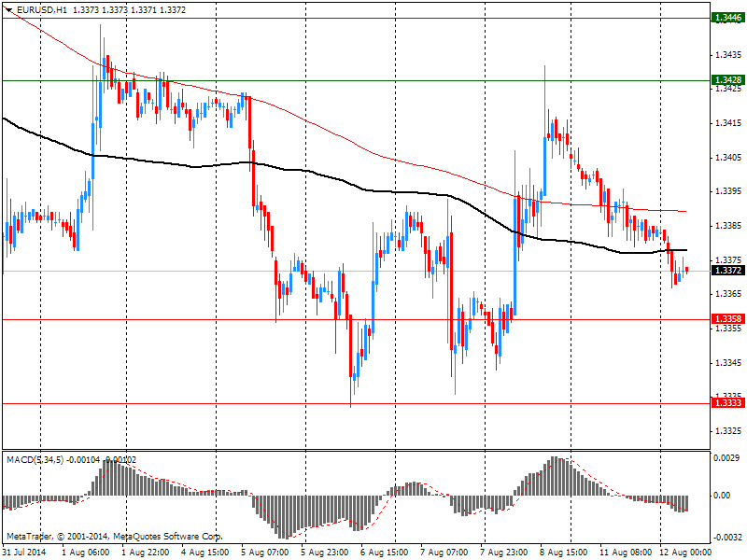
Task: Click the 0.0029 value on the MACD scale
Action: (726, 458)
